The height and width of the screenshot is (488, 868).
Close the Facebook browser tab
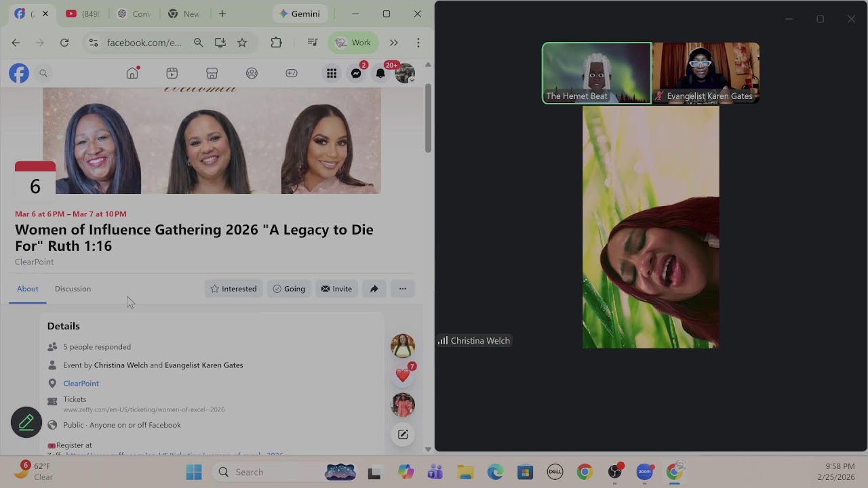point(45,14)
